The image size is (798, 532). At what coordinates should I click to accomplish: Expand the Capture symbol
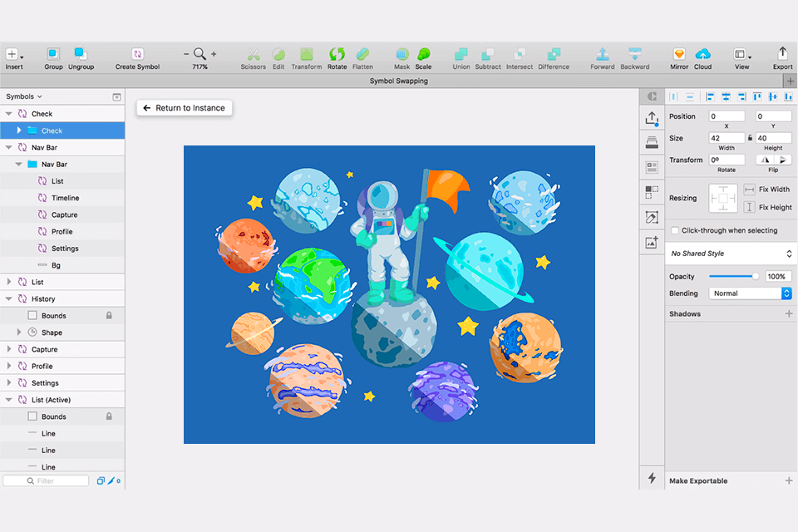(x=8, y=349)
